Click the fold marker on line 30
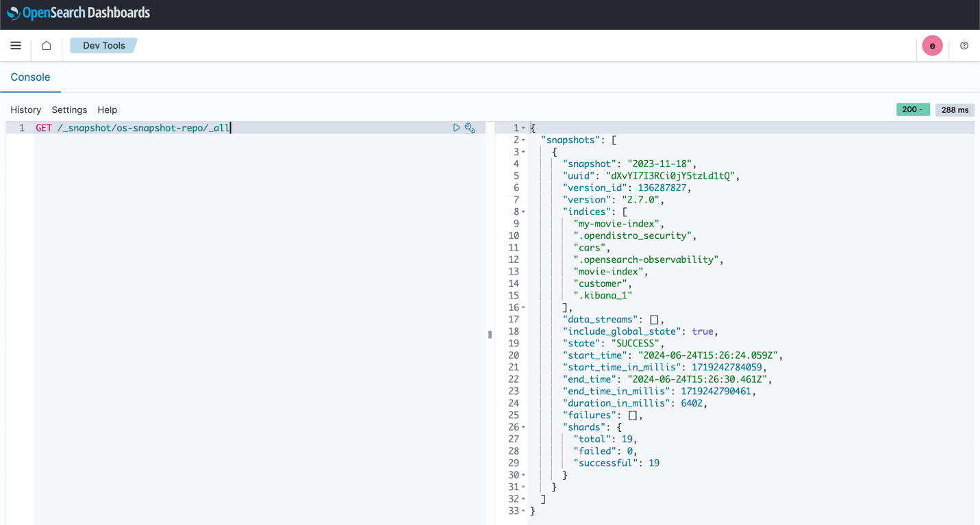This screenshot has width=980, height=525. pyautogui.click(x=524, y=476)
